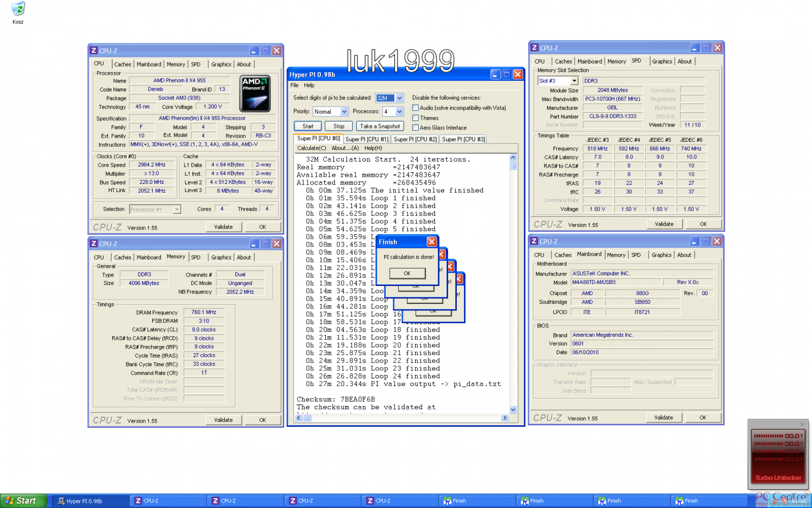812x508 pixels.
Task: Close the Turbo Unlocker gadget via X
Action: point(802,424)
